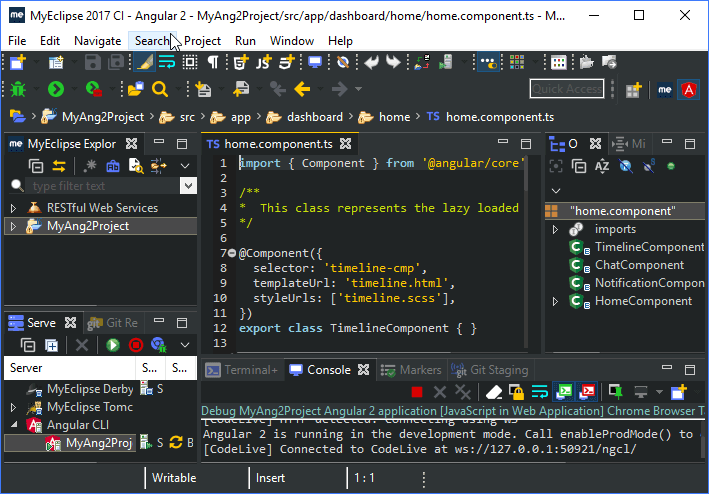Toggle block selection mode icon
The height and width of the screenshot is (494, 709).
[x=190, y=62]
